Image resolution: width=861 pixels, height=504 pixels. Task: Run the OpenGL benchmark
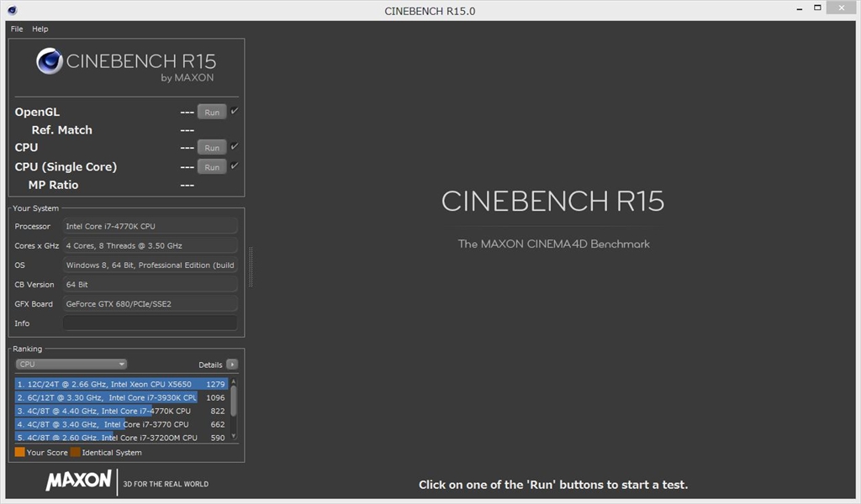tap(212, 112)
